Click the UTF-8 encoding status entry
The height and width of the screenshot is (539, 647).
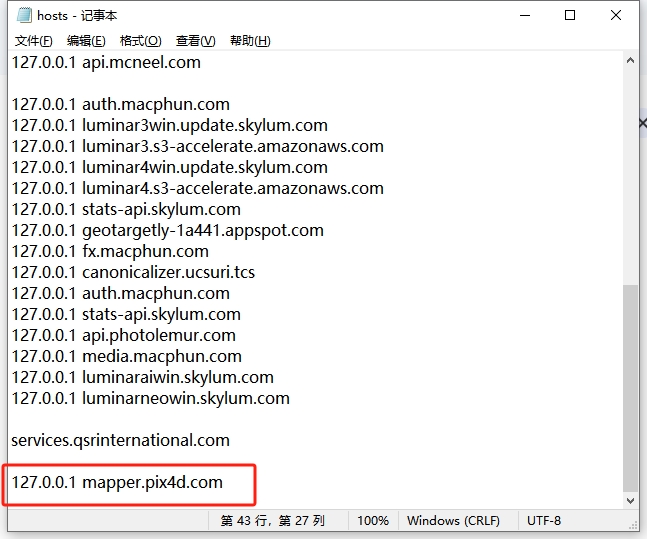pos(544,521)
